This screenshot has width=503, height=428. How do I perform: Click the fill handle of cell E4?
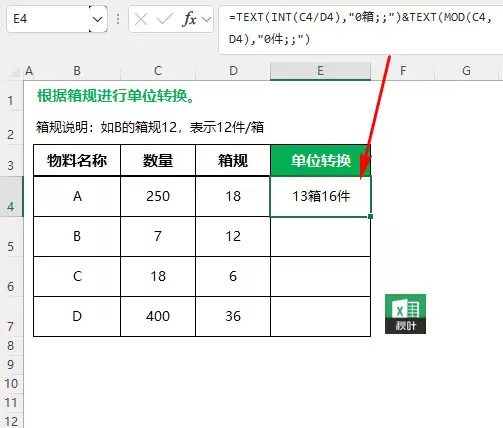[x=370, y=216]
